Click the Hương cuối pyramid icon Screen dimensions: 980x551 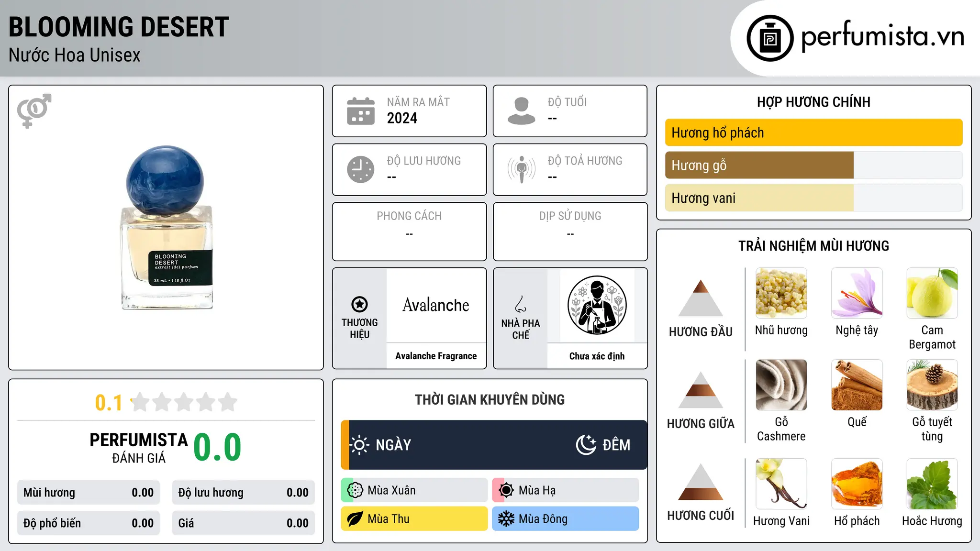click(x=701, y=482)
